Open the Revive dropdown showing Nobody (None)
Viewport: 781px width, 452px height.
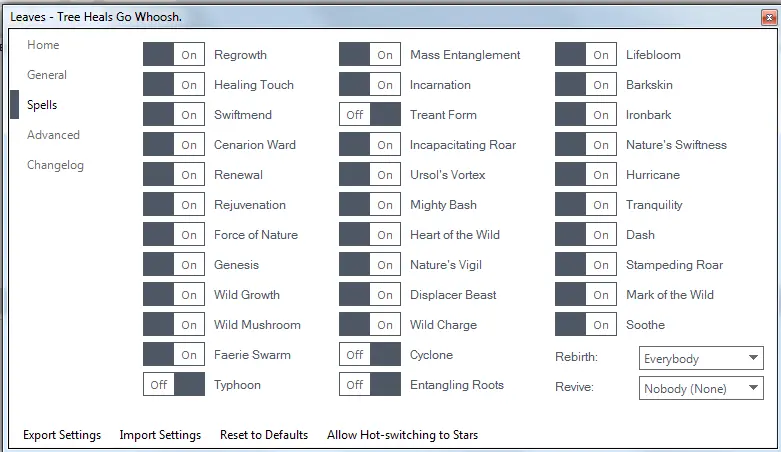pos(701,388)
